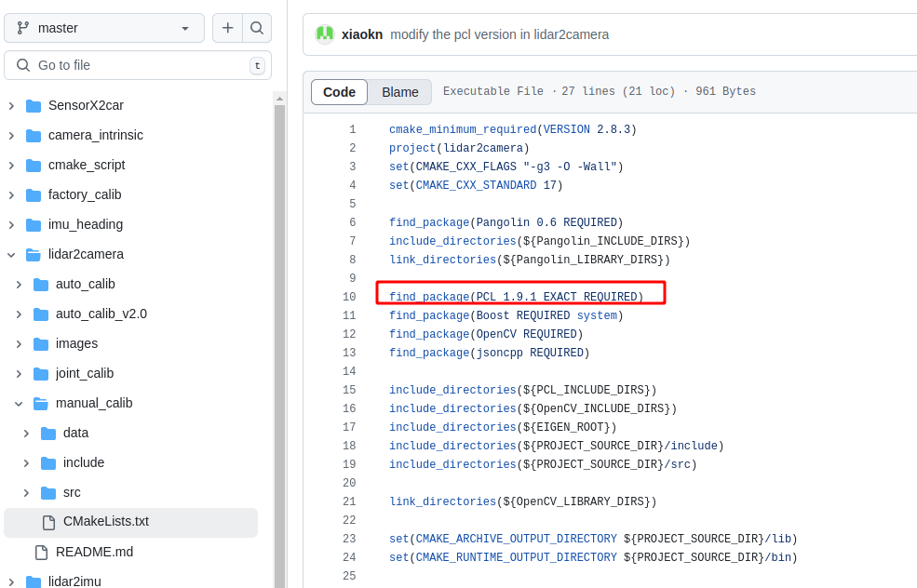Click the include folder icon
Image resolution: width=917 pixels, height=588 pixels.
click(48, 463)
